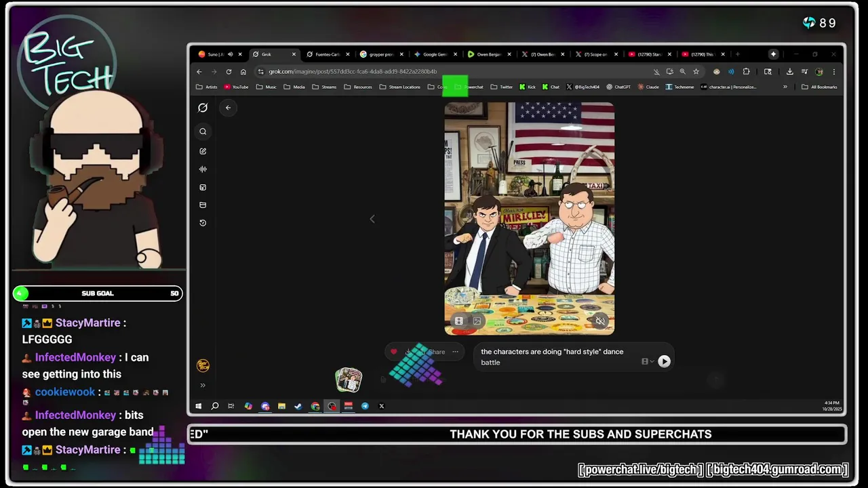
Task: Open the Techmeme bookmark
Action: [680, 87]
